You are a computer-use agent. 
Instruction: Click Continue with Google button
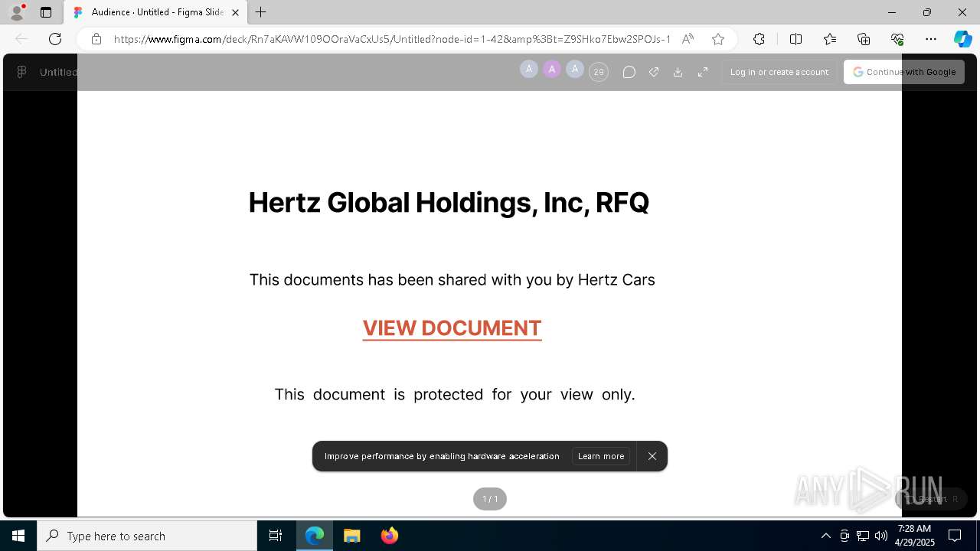(x=904, y=72)
